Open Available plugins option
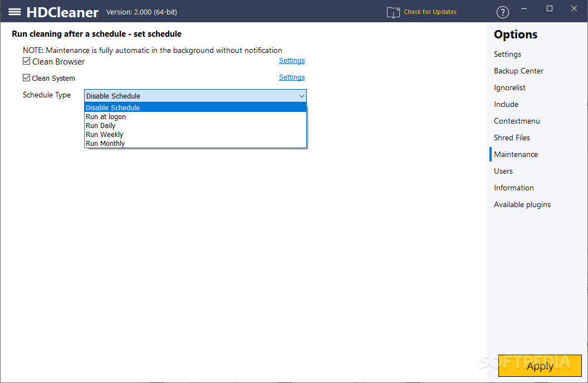588x383 pixels. click(522, 205)
